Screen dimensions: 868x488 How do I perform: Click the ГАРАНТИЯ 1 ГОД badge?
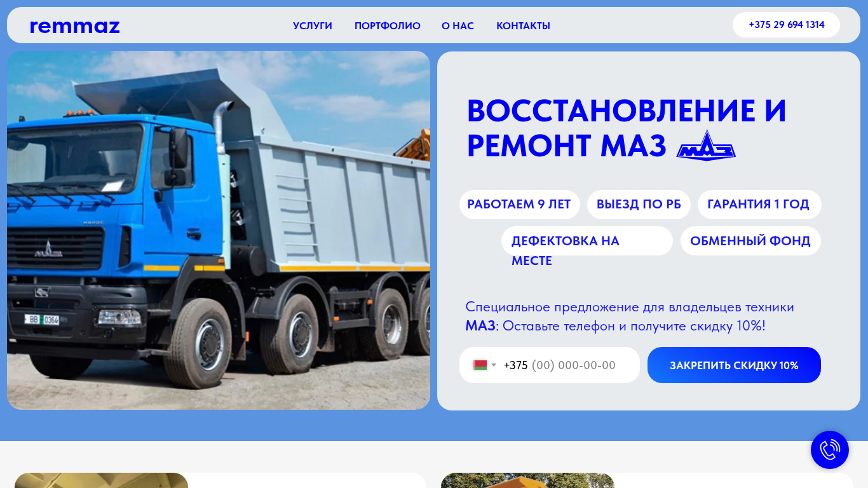pos(759,205)
